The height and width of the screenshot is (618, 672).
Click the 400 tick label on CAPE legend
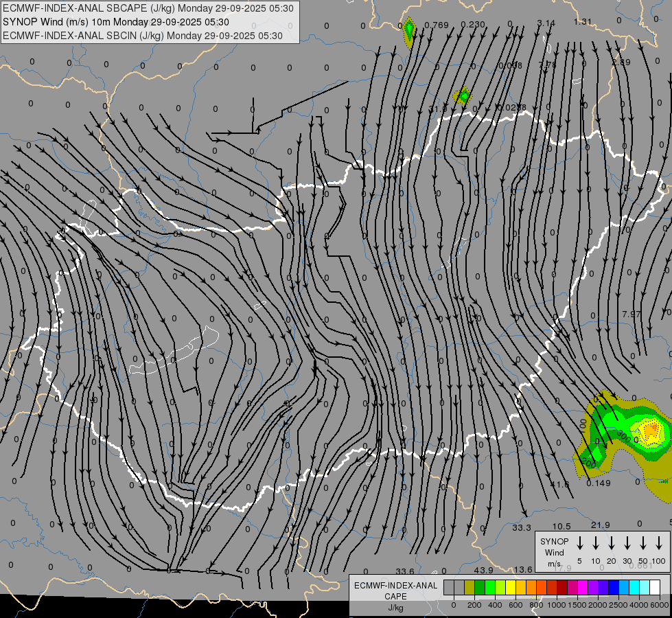(495, 605)
